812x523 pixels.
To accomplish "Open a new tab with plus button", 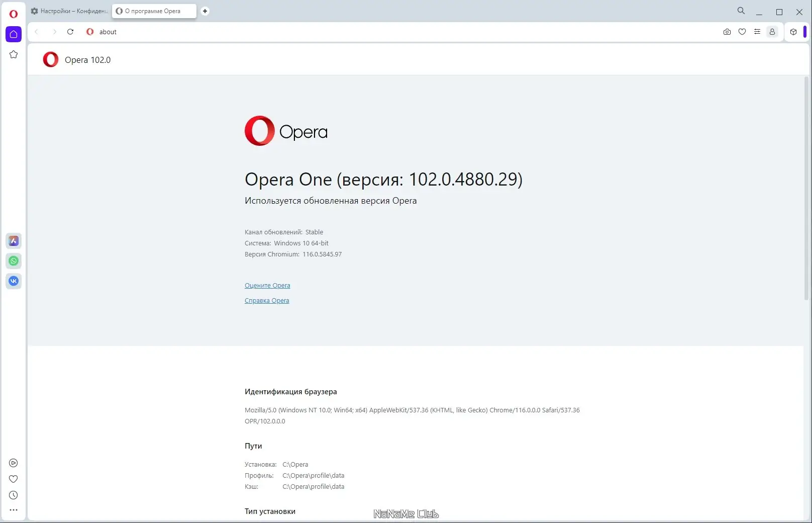I will click(205, 11).
